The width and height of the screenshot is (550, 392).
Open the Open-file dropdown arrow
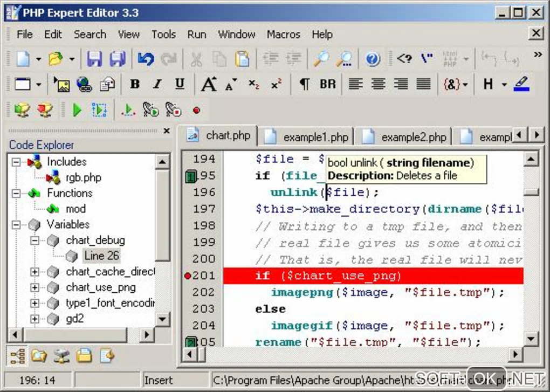click(x=72, y=59)
